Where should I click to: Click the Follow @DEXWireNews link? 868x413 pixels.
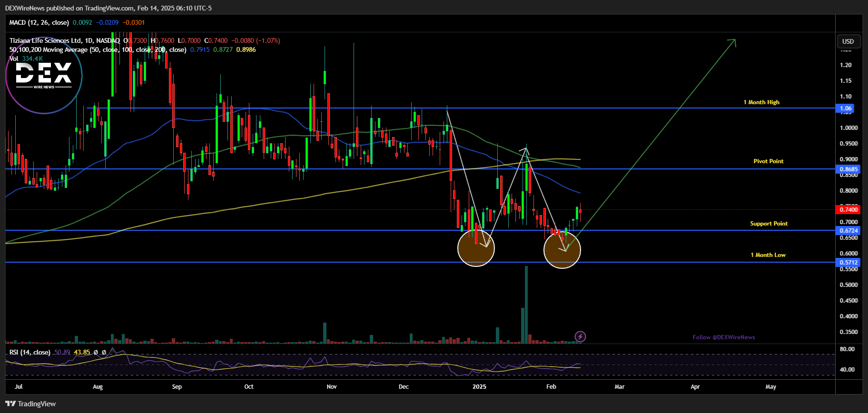coord(723,337)
